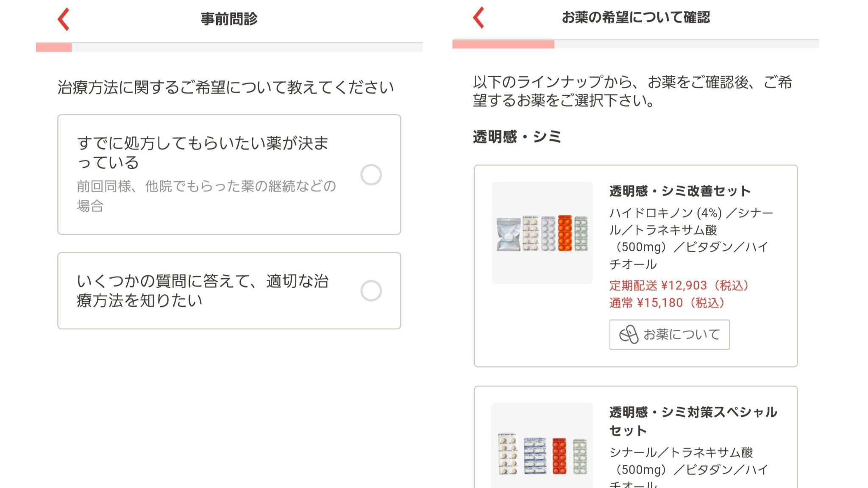Click the 透明感・シミ section heading
The height and width of the screenshot is (488, 868).
click(517, 137)
